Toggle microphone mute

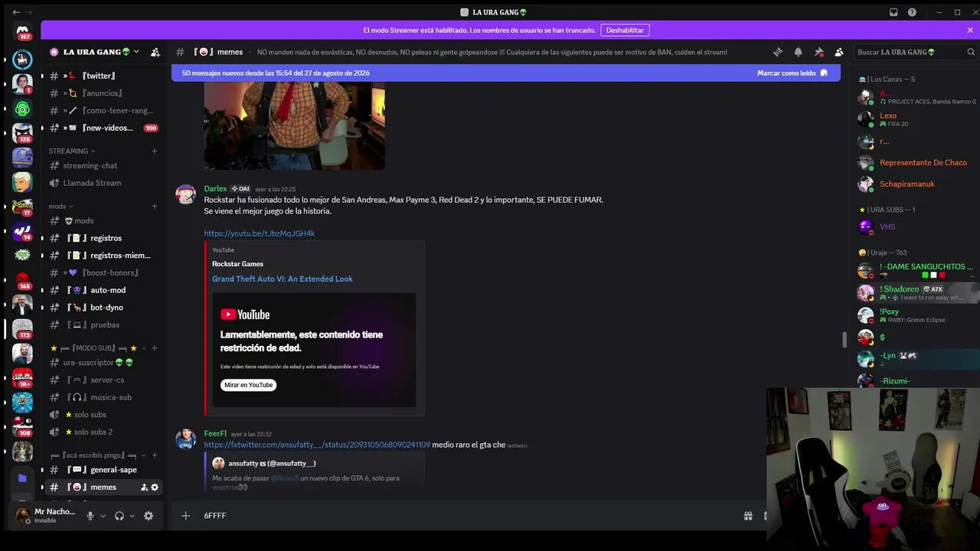pyautogui.click(x=90, y=516)
